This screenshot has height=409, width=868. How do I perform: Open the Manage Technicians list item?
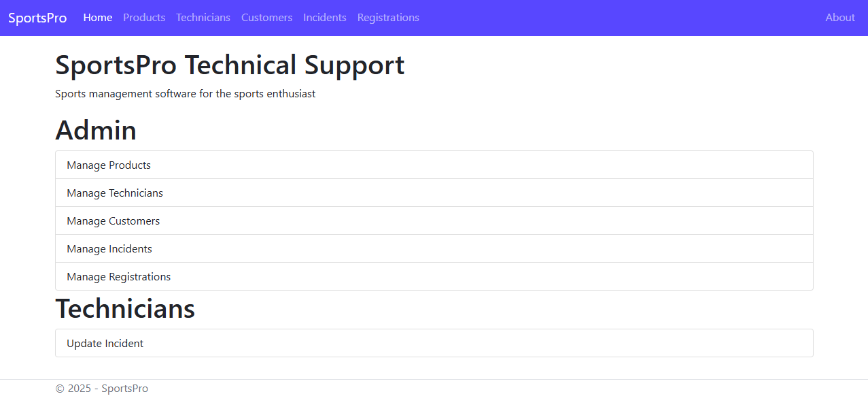coord(115,193)
